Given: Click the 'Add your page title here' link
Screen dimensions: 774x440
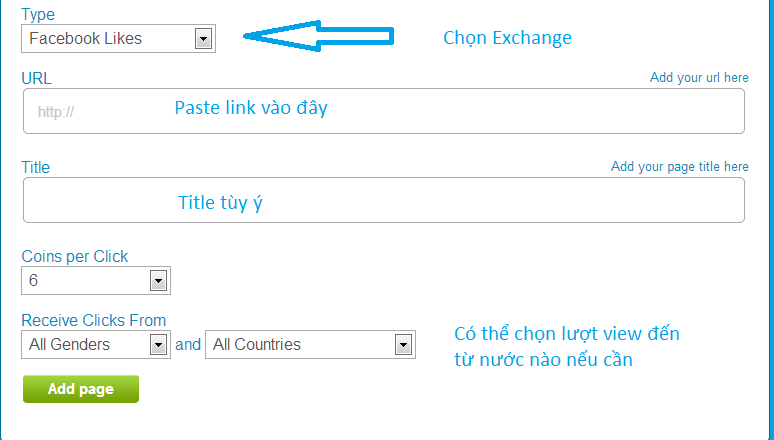Looking at the screenshot, I should tap(679, 167).
